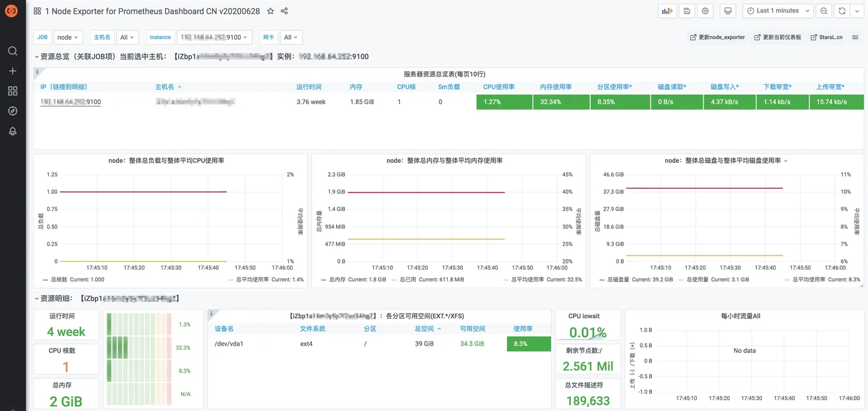
Task: Open the Instance address dropdown
Action: pyautogui.click(x=214, y=37)
